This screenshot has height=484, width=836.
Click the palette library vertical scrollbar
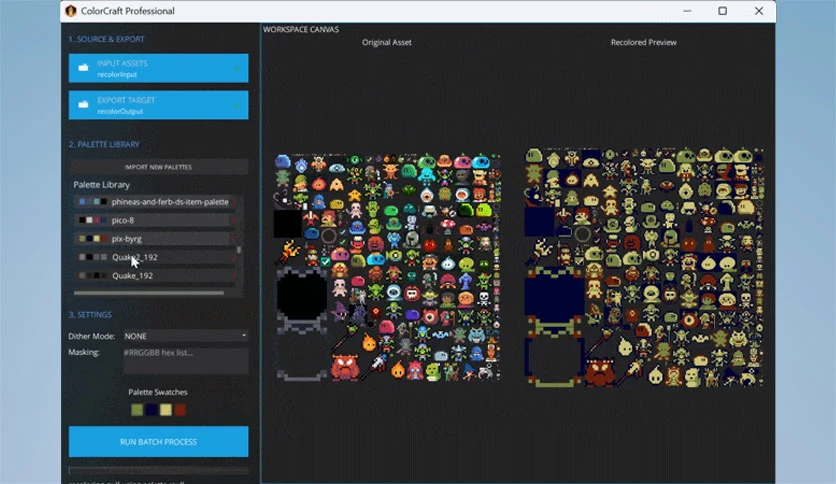pyautogui.click(x=239, y=249)
